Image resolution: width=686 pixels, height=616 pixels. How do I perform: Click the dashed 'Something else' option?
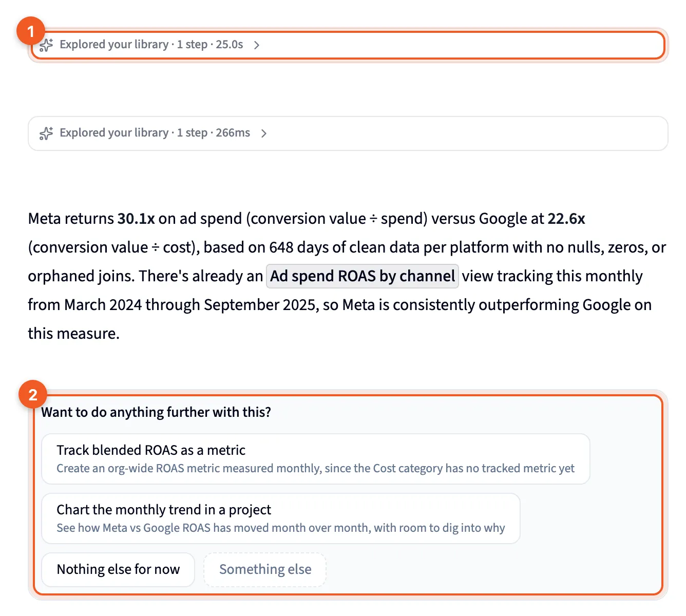pyautogui.click(x=265, y=569)
